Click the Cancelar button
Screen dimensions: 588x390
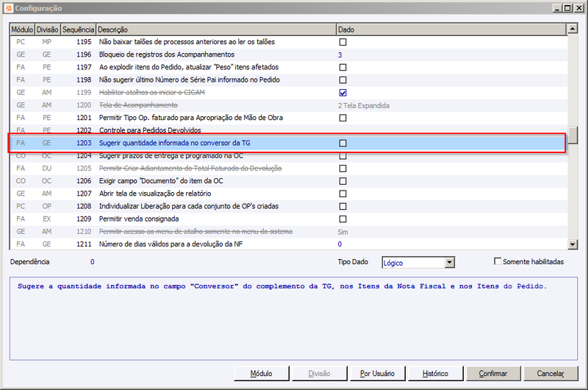[x=551, y=374]
